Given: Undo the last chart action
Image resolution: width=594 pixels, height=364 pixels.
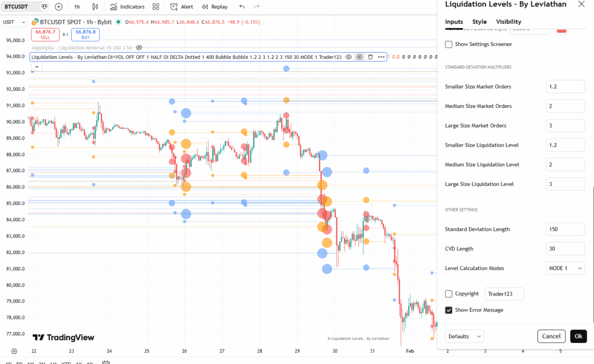Looking at the screenshot, I should click(242, 6).
